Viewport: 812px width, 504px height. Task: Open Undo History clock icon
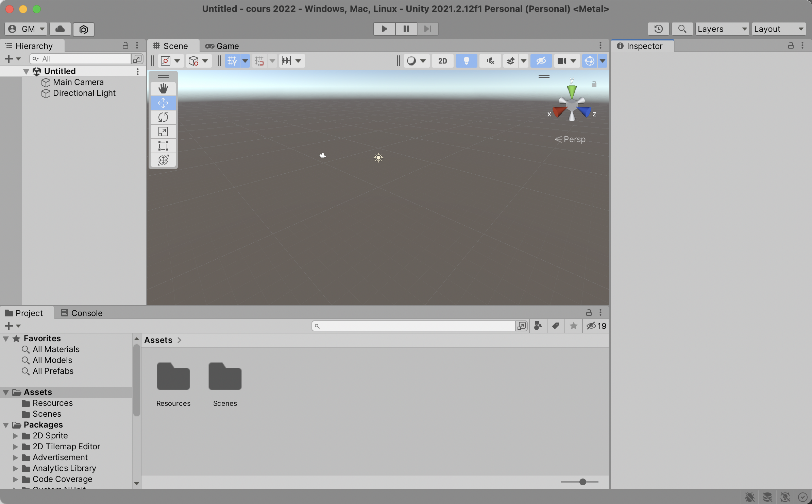[x=658, y=29]
